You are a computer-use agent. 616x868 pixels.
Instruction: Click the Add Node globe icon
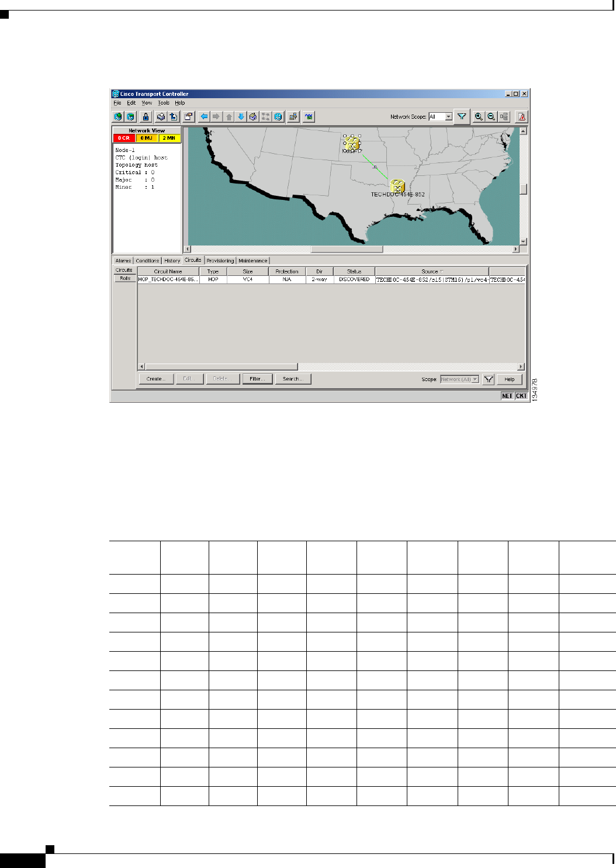(118, 117)
